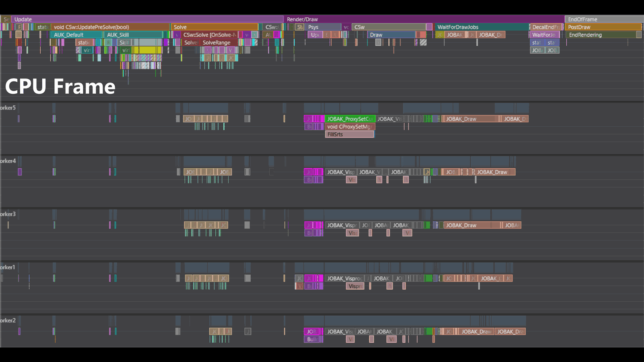
Task: Select the WaitForDrawJobs block
Action: 482,27
